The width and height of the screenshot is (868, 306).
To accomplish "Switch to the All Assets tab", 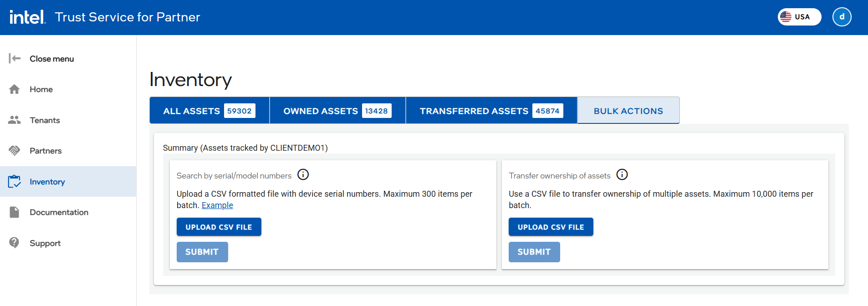I will point(209,111).
